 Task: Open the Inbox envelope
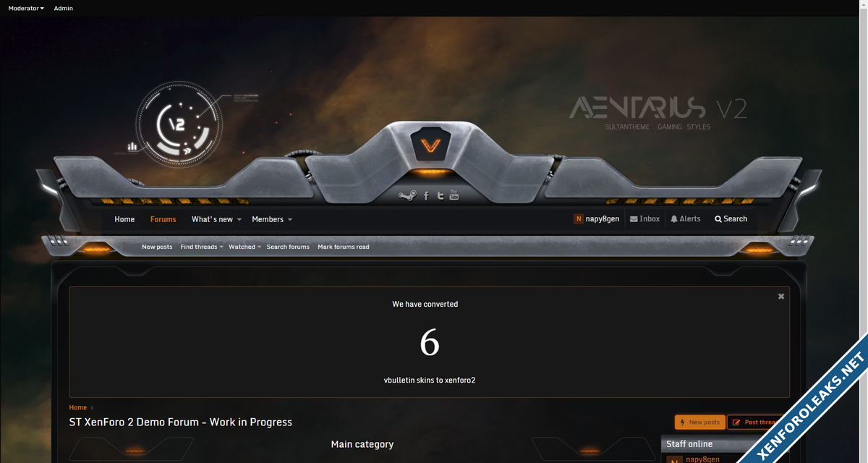[644, 219]
